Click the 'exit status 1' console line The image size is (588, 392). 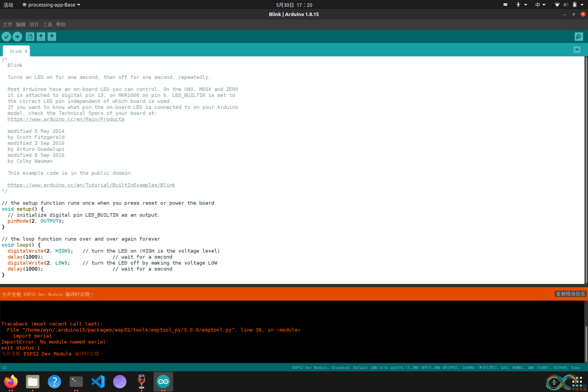coord(20,348)
